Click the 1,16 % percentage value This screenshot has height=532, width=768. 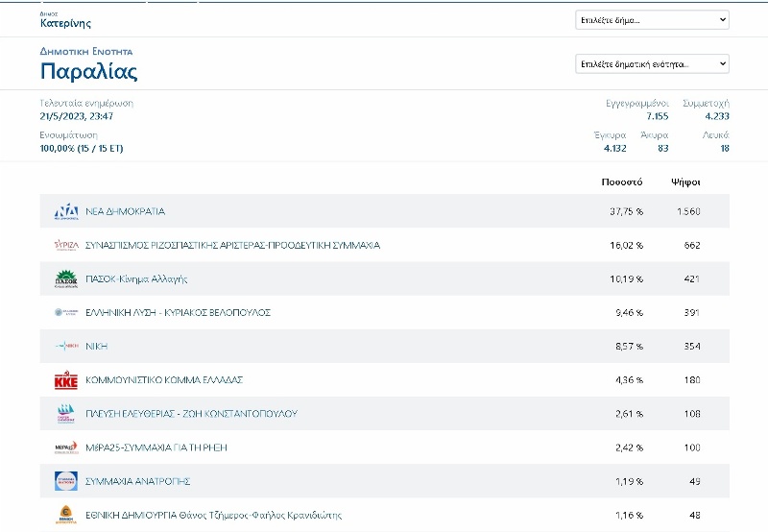[x=630, y=515]
